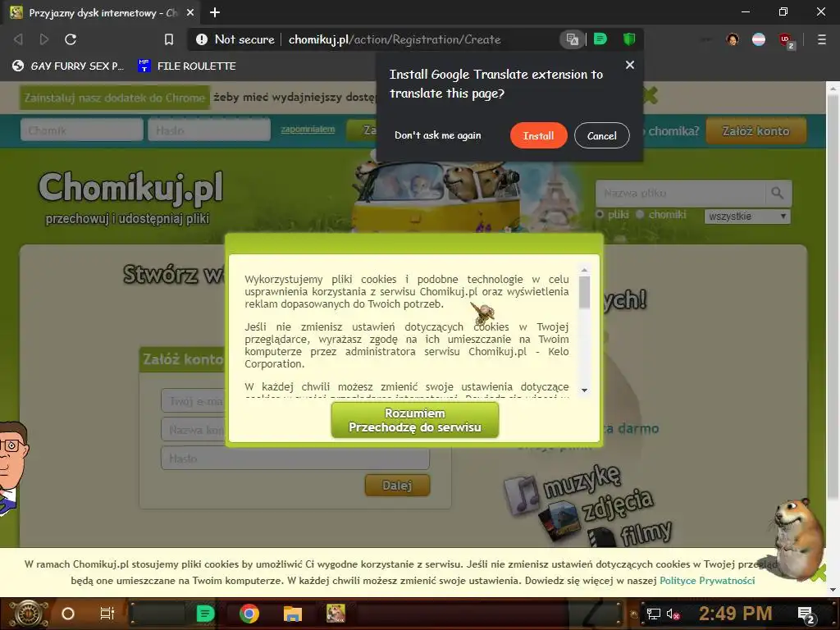The height and width of the screenshot is (630, 840).
Task: Open the zapomniałem link
Action: pyautogui.click(x=308, y=129)
